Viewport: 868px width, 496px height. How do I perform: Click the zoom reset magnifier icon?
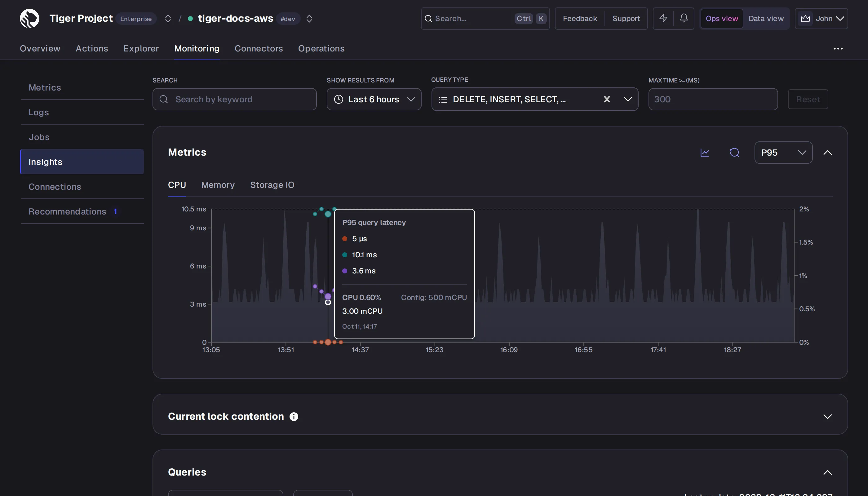734,153
